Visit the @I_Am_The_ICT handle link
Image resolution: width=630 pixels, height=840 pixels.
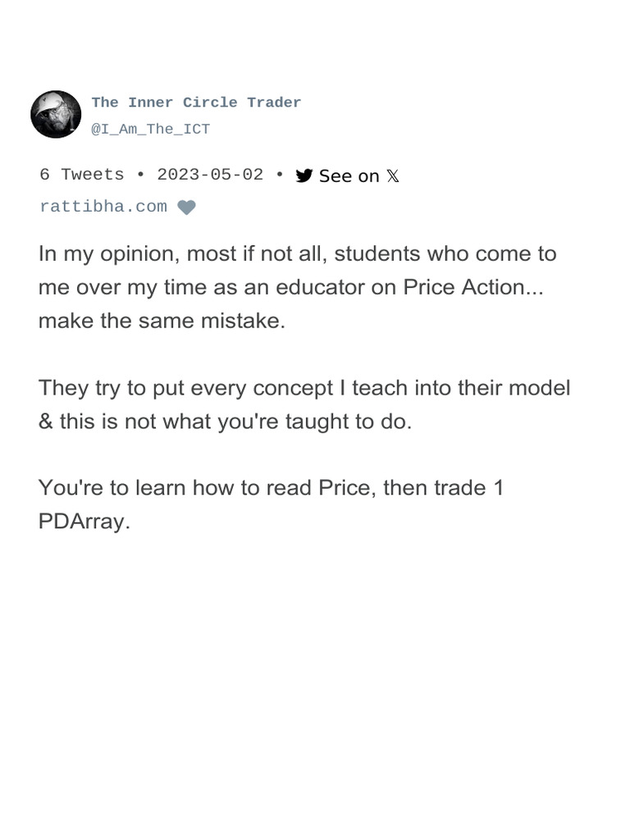tap(150, 129)
